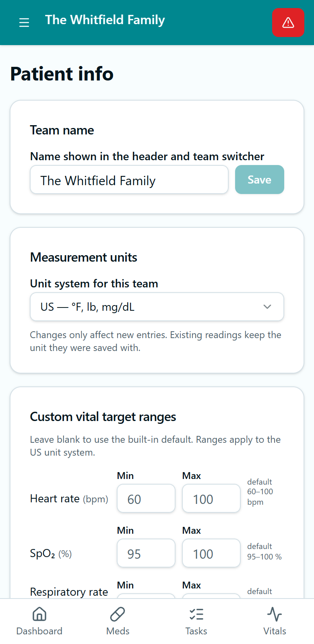Viewport: 314px width, 644px height.
Task: Click the 'Respiratory rate' label
Action: (69, 592)
